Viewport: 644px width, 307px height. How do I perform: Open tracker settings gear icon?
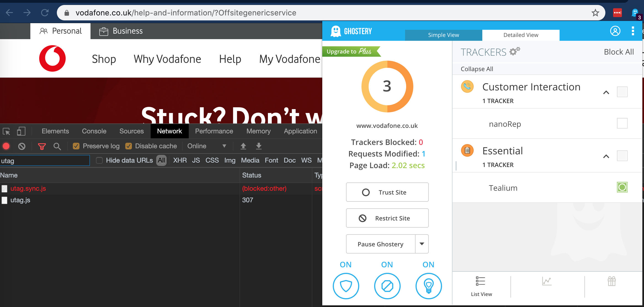tap(514, 51)
